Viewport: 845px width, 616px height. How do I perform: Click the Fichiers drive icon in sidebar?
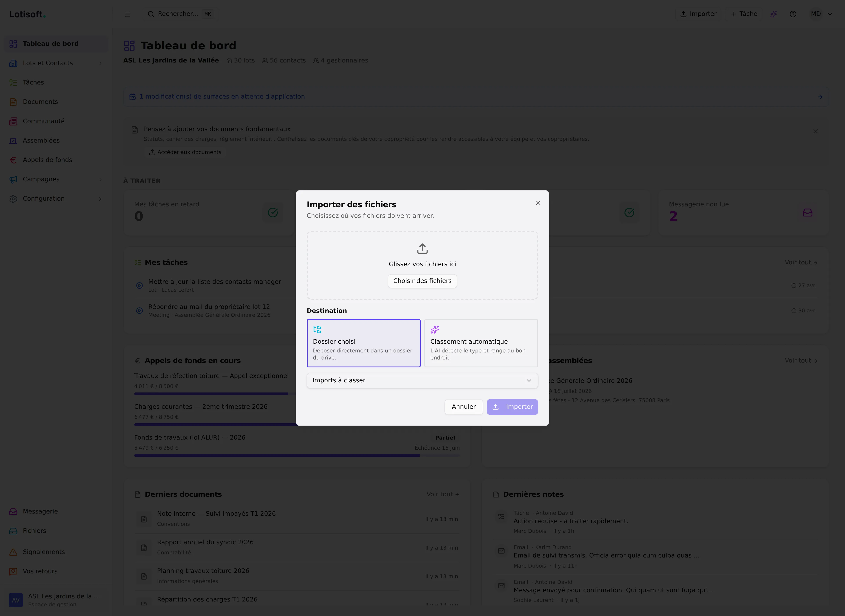[x=13, y=531]
